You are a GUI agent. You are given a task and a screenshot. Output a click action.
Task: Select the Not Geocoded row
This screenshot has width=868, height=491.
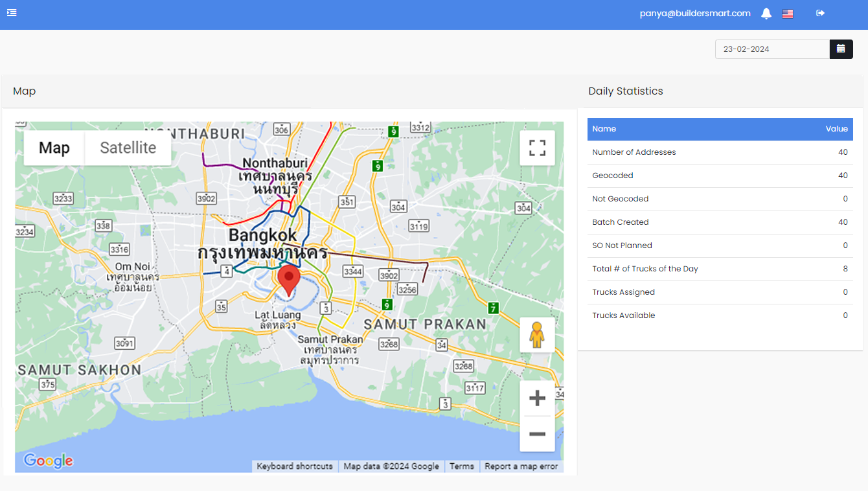pos(720,199)
